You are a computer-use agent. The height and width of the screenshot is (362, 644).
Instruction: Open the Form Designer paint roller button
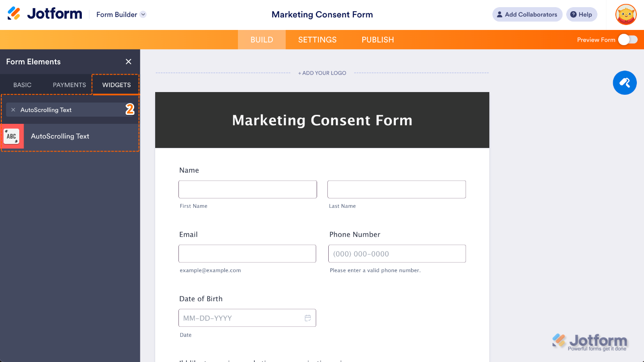[624, 83]
